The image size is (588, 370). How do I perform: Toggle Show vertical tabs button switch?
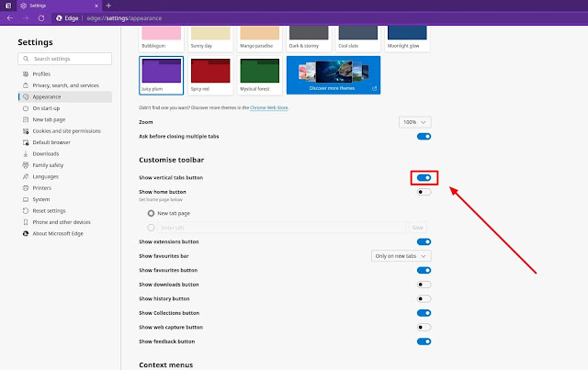(x=424, y=178)
